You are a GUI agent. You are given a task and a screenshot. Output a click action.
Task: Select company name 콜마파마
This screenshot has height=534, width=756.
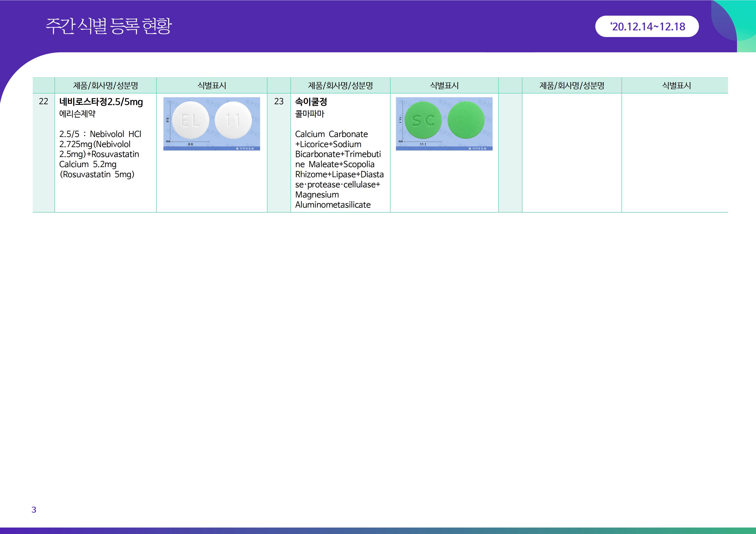click(309, 114)
